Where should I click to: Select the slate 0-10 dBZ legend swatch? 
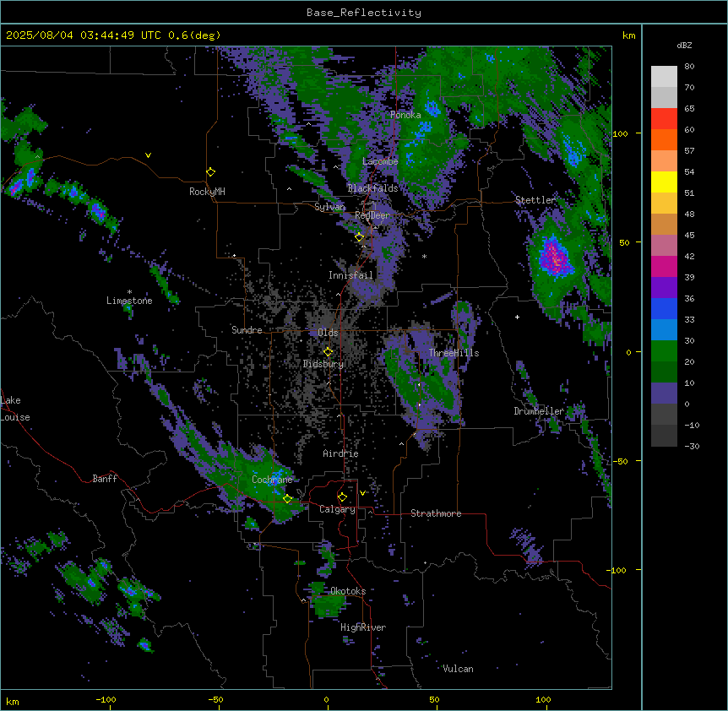664,393
